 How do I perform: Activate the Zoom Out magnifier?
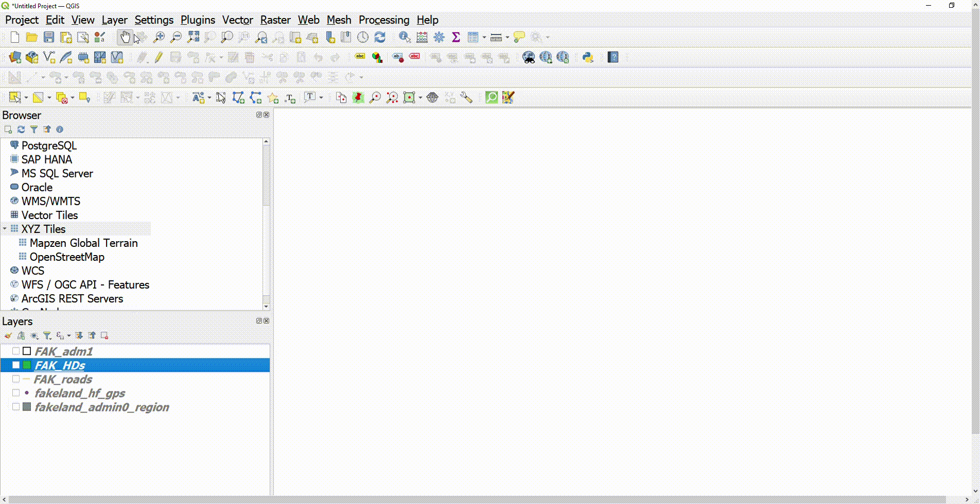click(x=176, y=37)
